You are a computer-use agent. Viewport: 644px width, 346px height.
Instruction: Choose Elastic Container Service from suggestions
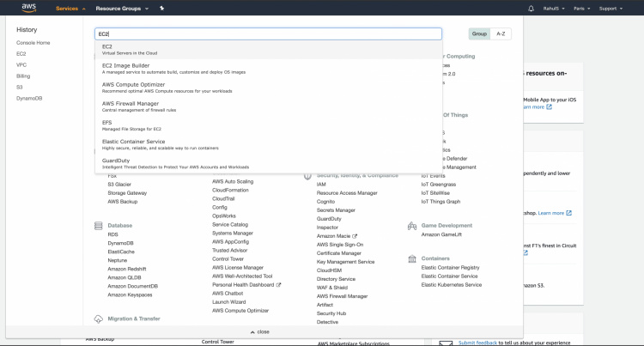134,143
